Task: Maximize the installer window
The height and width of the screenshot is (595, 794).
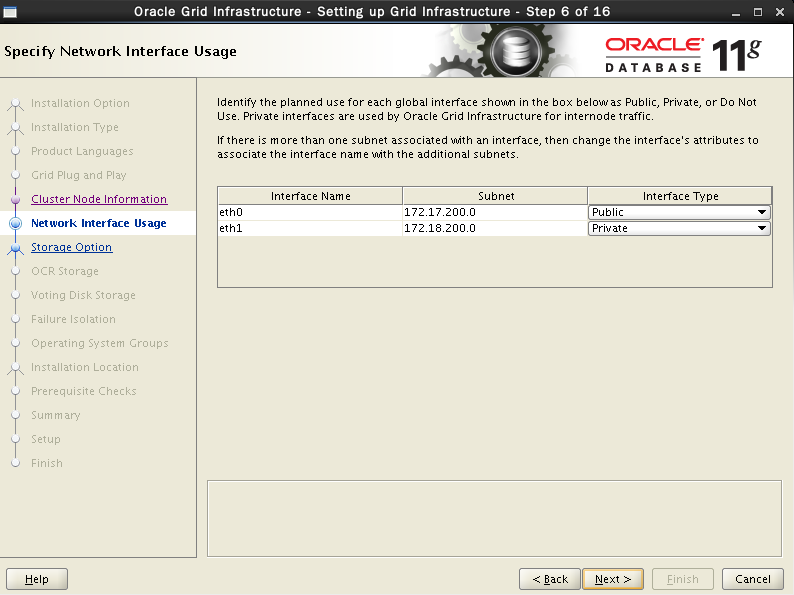Action: click(758, 12)
